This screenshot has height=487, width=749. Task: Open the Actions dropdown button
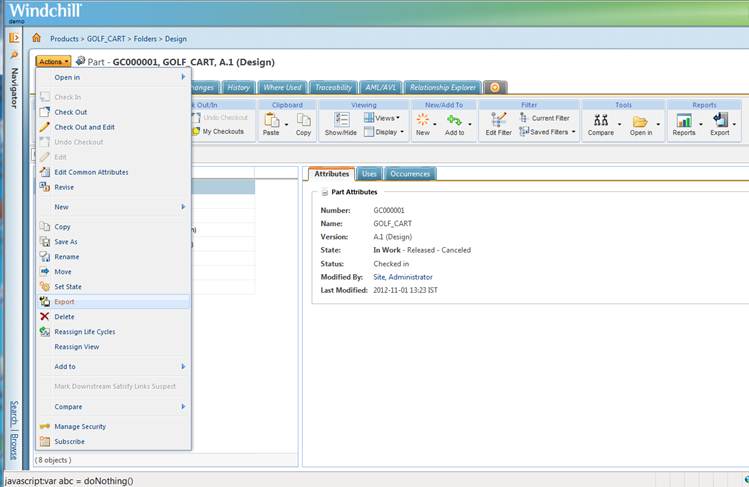coord(53,62)
